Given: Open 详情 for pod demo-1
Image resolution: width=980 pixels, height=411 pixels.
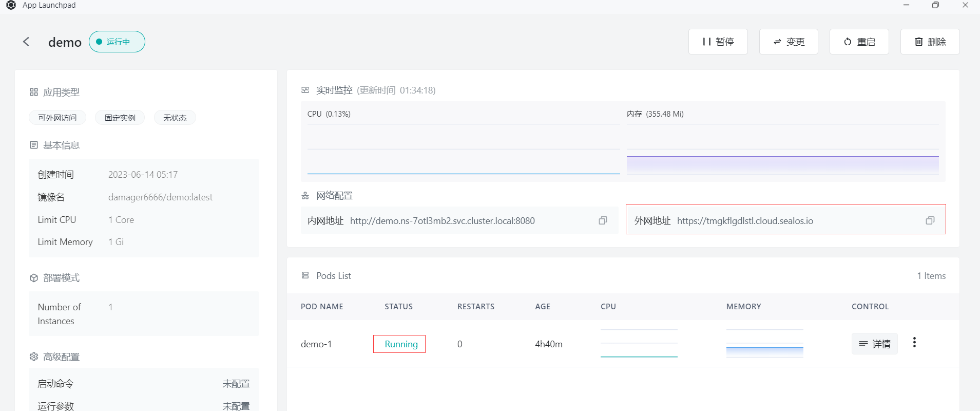Looking at the screenshot, I should tap(874, 344).
